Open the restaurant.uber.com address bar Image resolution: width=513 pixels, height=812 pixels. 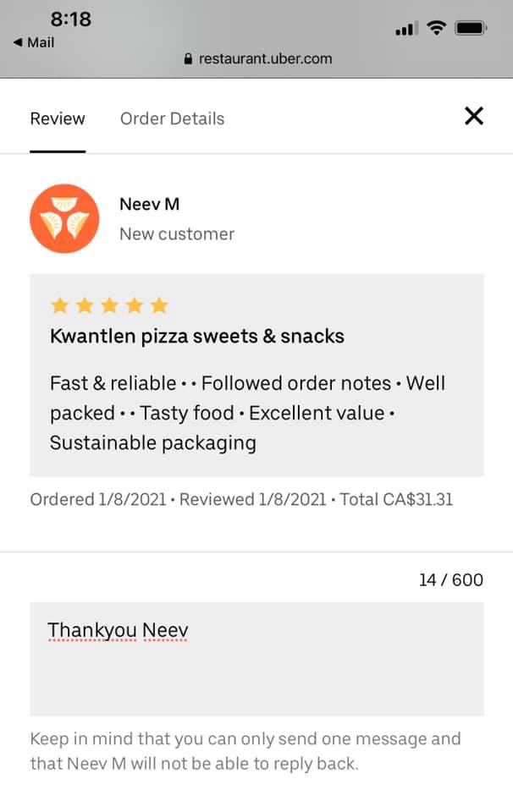258,59
